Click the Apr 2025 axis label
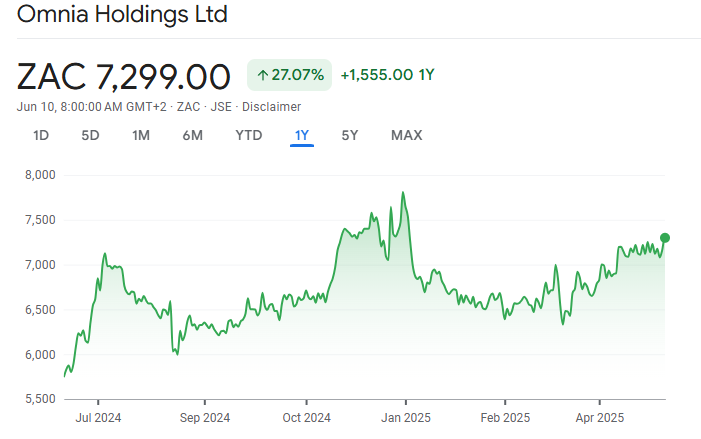Screen dimensions: 701x439 600,418
